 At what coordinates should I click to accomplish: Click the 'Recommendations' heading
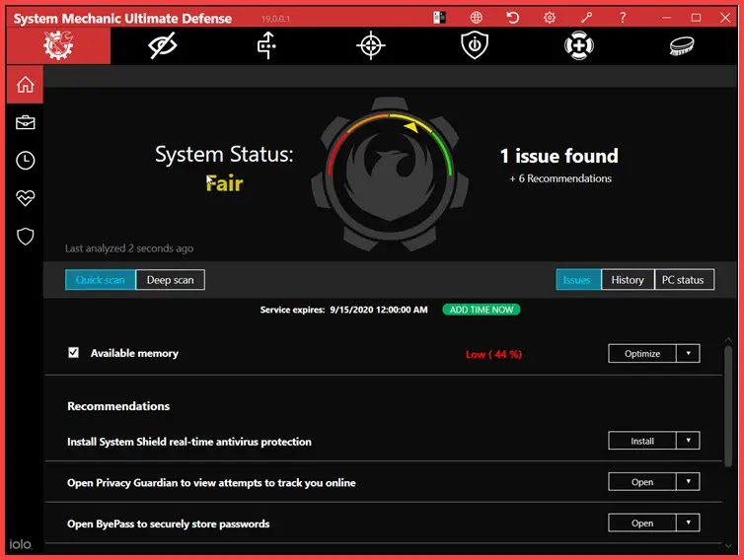[x=118, y=406]
